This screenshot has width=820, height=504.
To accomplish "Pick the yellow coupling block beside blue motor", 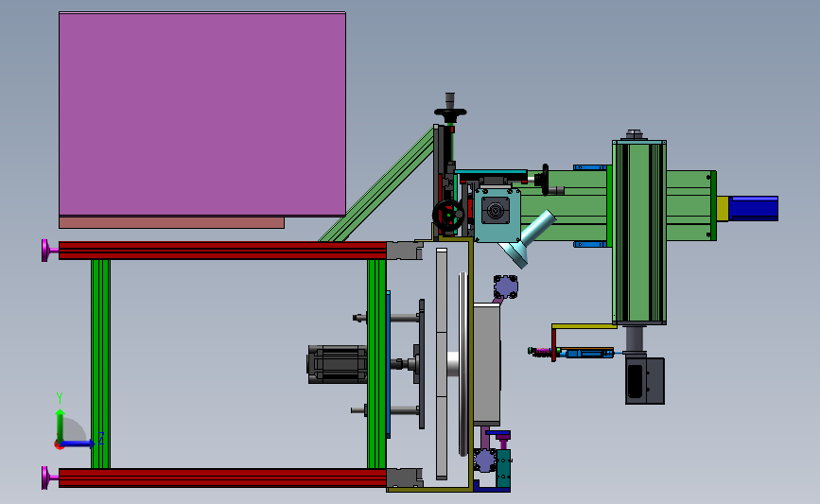I will click(x=723, y=209).
